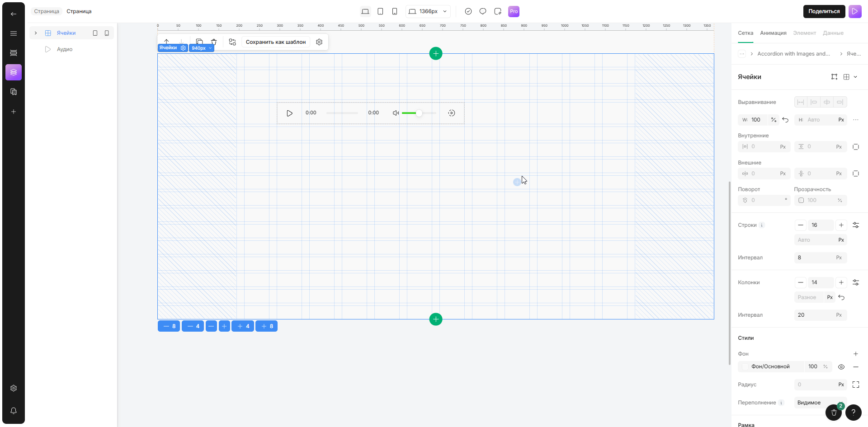Click the layers icon in left sidebar
The image size is (868, 427).
(x=14, y=72)
